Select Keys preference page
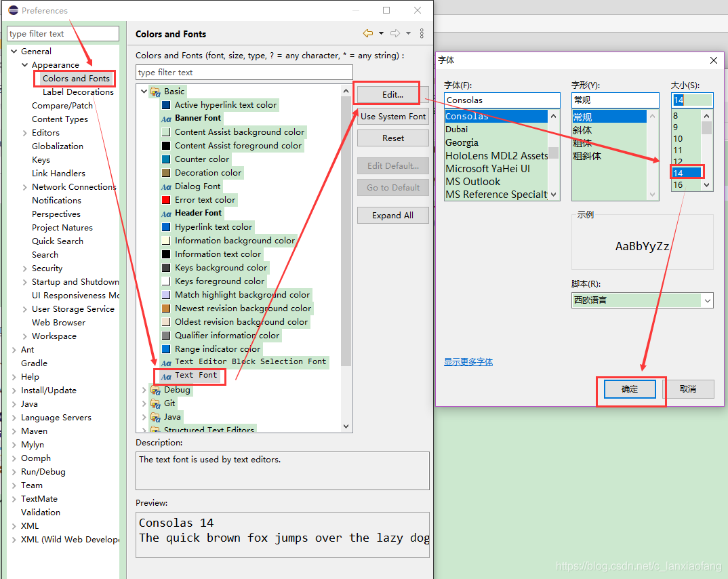Viewport: 728px width, 579px height. point(41,160)
